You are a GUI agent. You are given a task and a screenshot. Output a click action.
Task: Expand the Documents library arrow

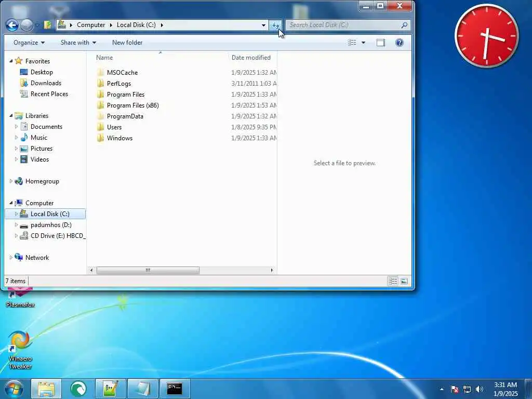point(16,127)
